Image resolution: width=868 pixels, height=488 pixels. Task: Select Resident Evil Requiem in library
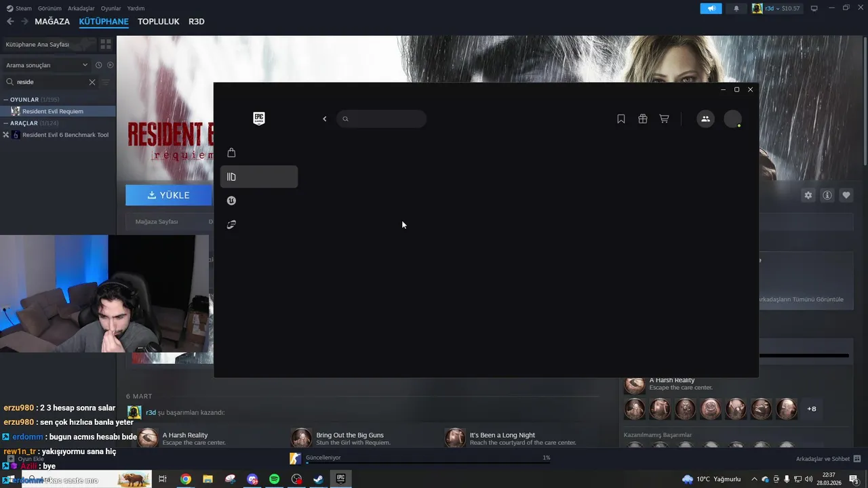point(58,111)
